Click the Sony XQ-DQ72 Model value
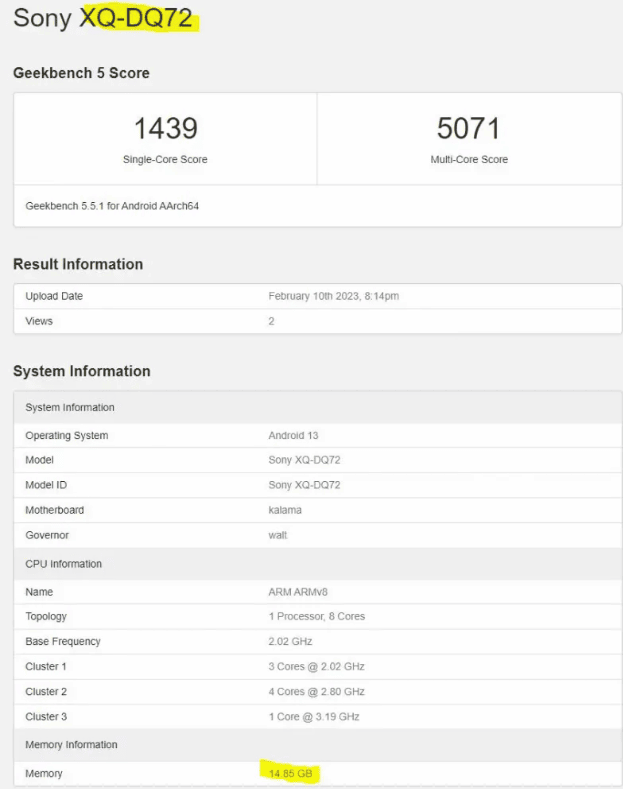The height and width of the screenshot is (789, 623). point(304,460)
